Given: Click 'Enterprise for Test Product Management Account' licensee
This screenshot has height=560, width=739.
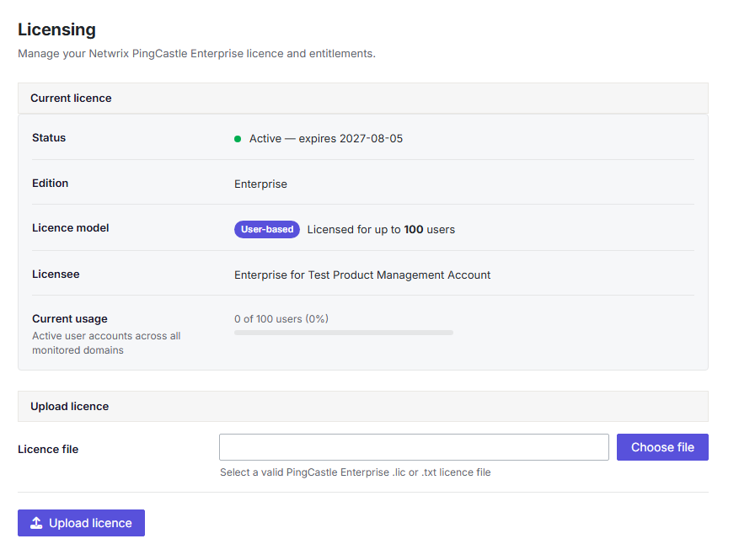Looking at the screenshot, I should pos(362,275).
